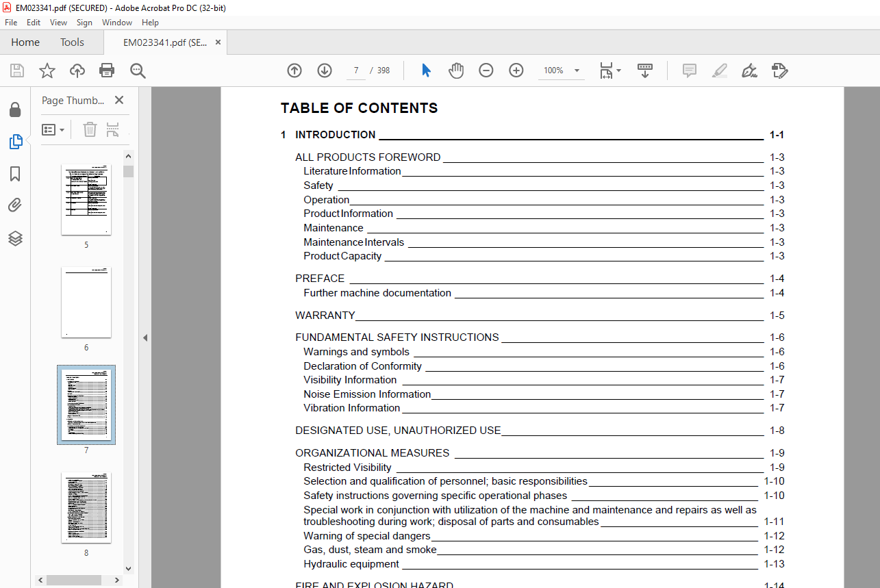Click the upload to cloud icon
Viewport: 880px width, 588px height.
click(x=77, y=71)
